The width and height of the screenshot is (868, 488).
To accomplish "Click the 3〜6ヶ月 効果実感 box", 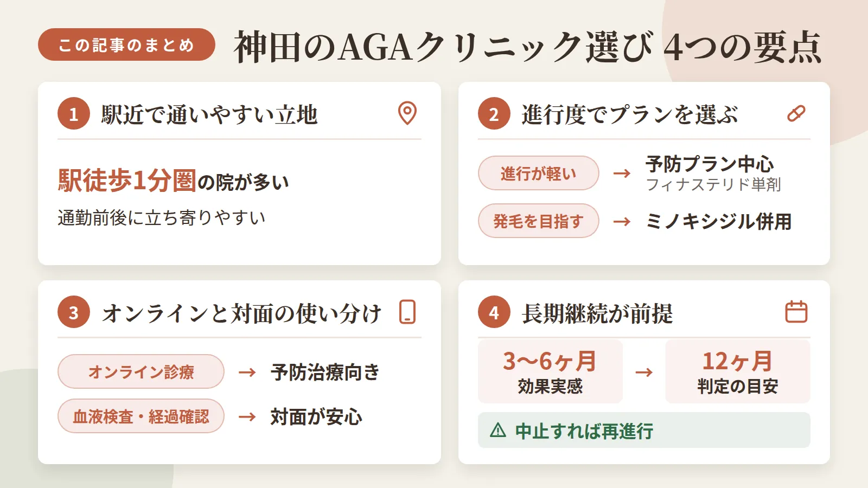I will (x=550, y=371).
